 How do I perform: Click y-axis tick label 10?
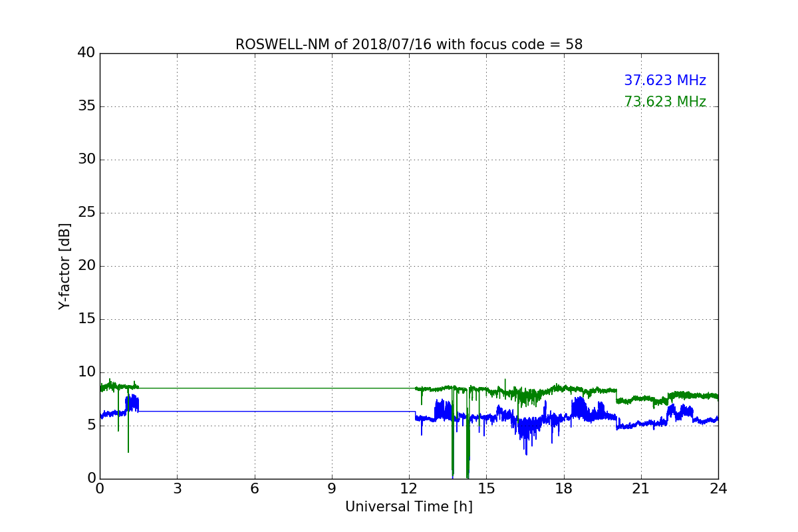click(x=86, y=372)
